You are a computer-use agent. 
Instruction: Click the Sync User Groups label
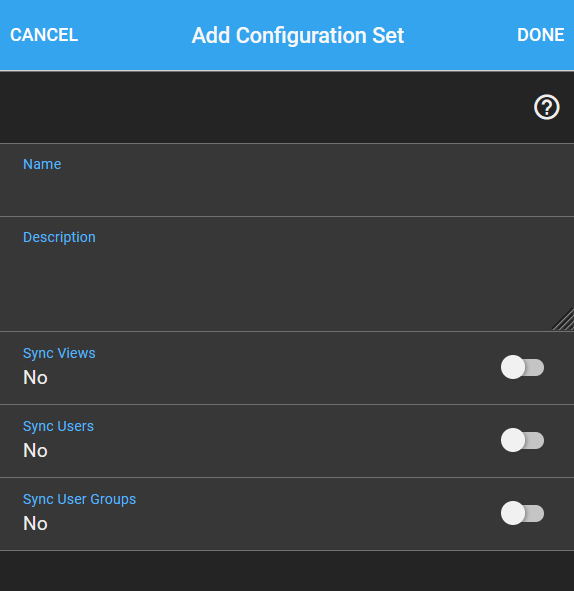click(80, 499)
